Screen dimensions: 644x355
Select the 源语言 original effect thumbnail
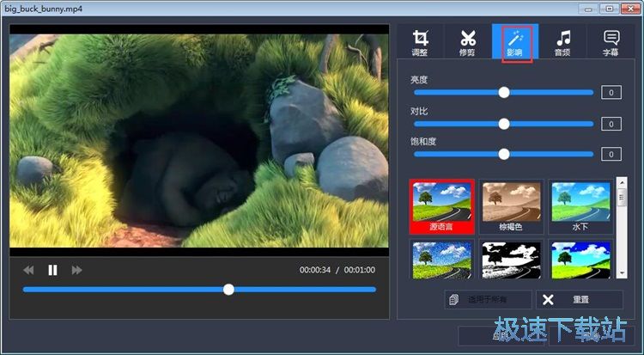441,206
